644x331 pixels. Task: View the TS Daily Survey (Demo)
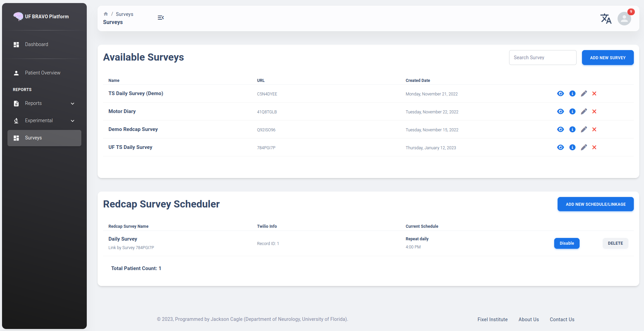click(x=560, y=94)
